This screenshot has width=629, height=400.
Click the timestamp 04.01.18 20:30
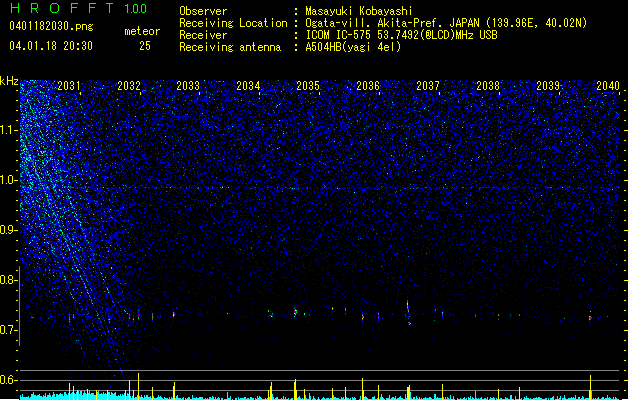point(51,46)
